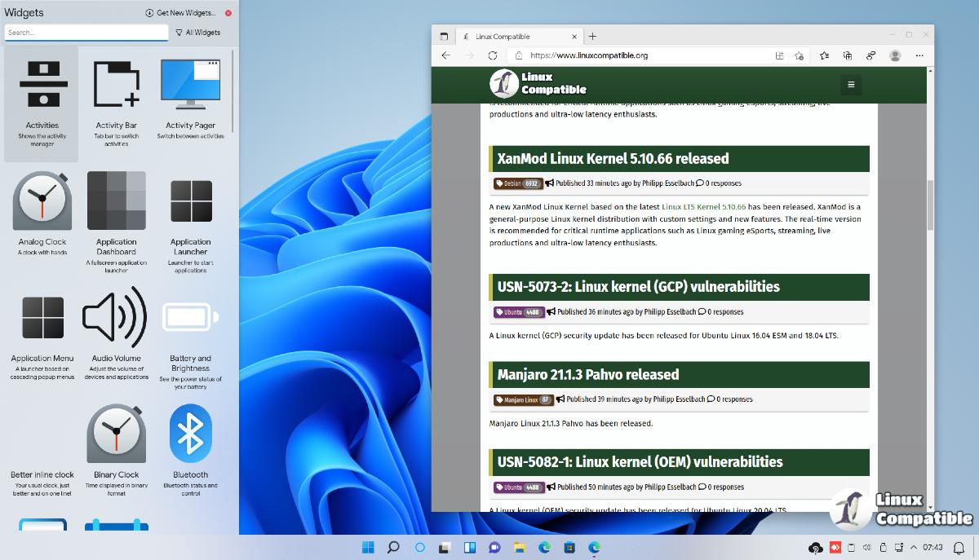
Task: Click the red tray application icon
Action: click(835, 546)
